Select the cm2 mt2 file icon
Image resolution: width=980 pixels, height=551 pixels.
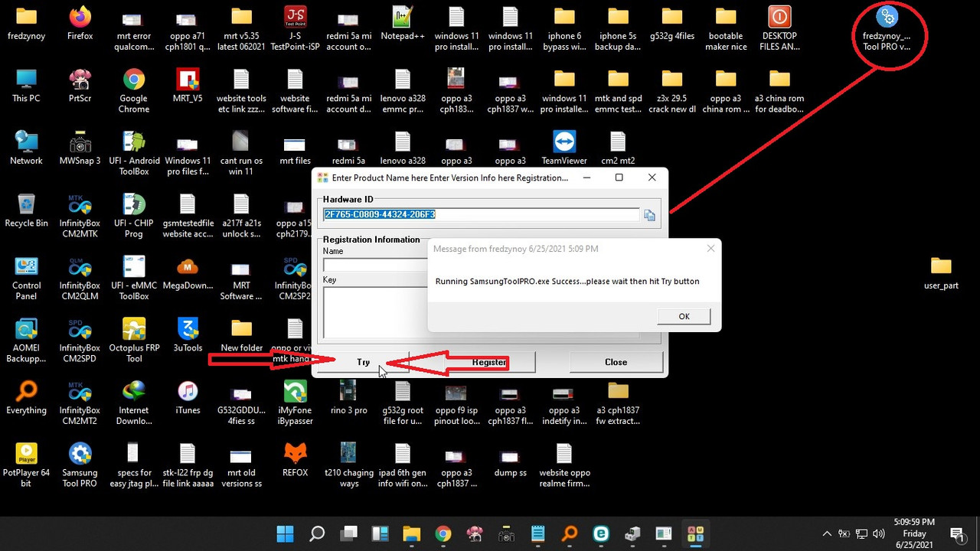618,148
